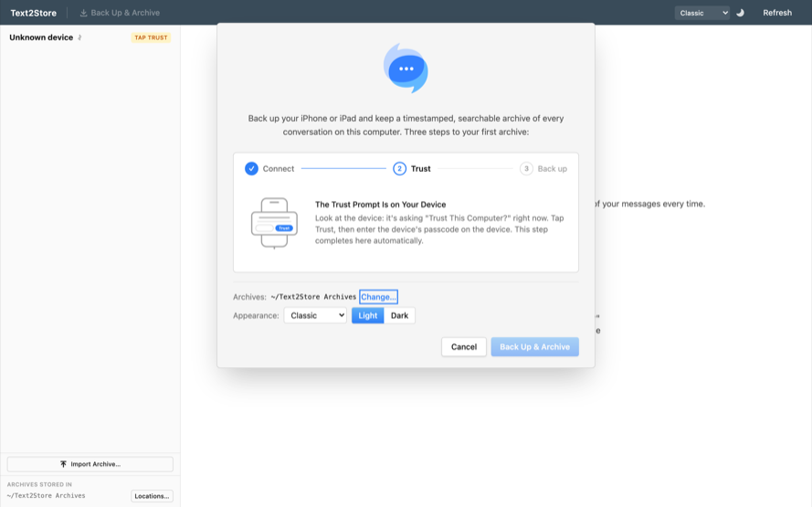
Task: Open the Classic theme dropdown in header
Action: click(x=701, y=13)
